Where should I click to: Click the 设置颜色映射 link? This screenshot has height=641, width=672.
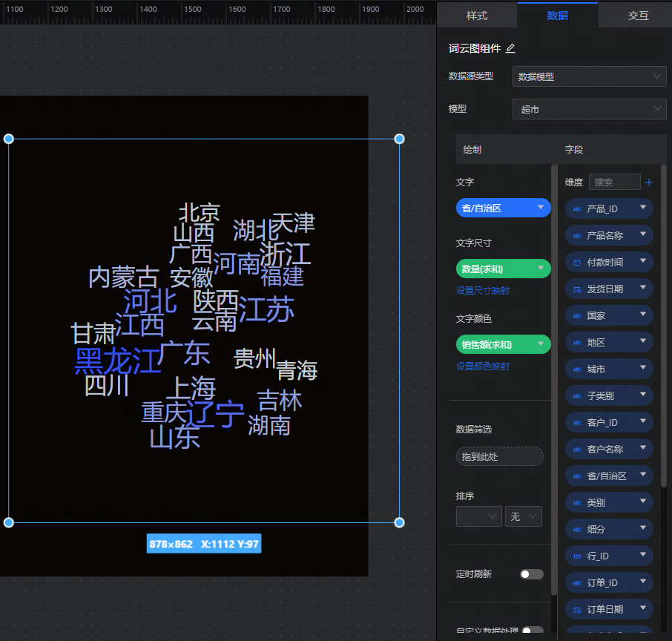pos(482,366)
